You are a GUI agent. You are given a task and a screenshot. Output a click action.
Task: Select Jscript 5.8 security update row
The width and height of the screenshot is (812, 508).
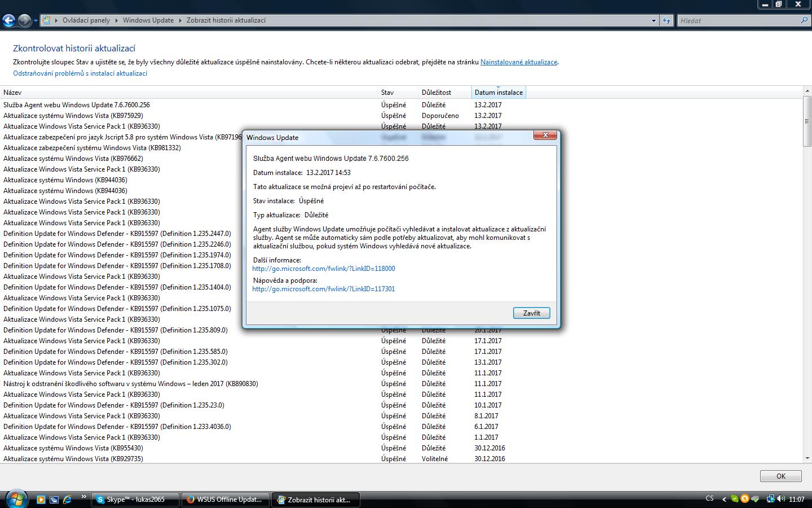pyautogui.click(x=122, y=137)
